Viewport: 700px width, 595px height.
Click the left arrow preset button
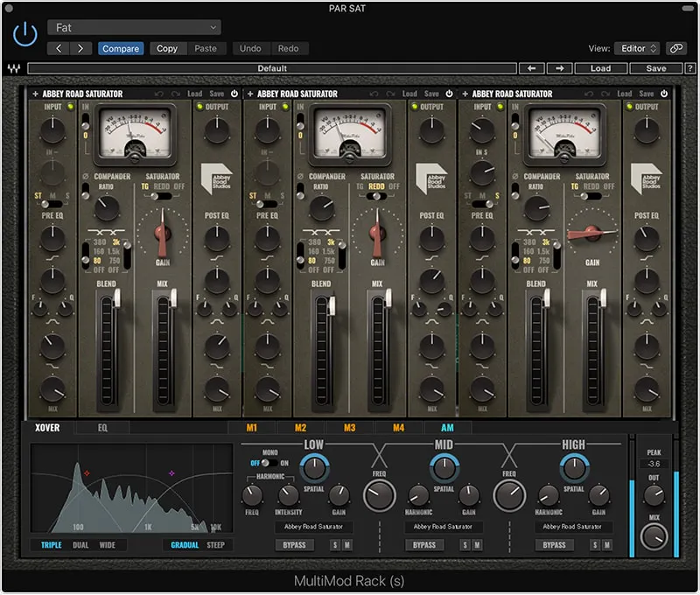point(531,68)
